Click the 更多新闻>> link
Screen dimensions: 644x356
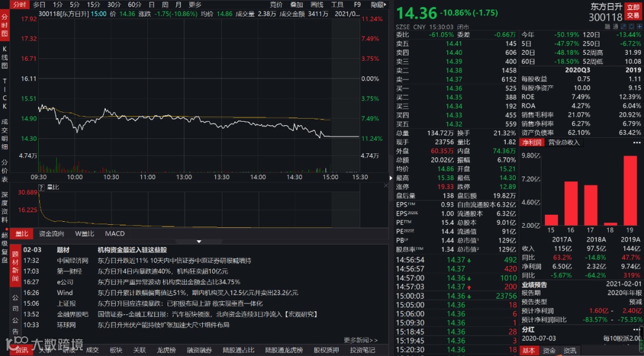[361, 340]
